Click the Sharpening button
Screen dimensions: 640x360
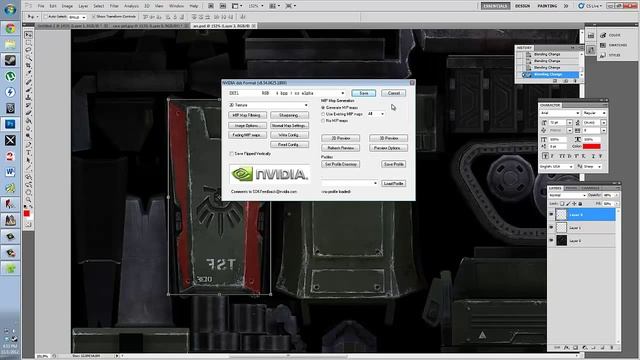(x=289, y=116)
